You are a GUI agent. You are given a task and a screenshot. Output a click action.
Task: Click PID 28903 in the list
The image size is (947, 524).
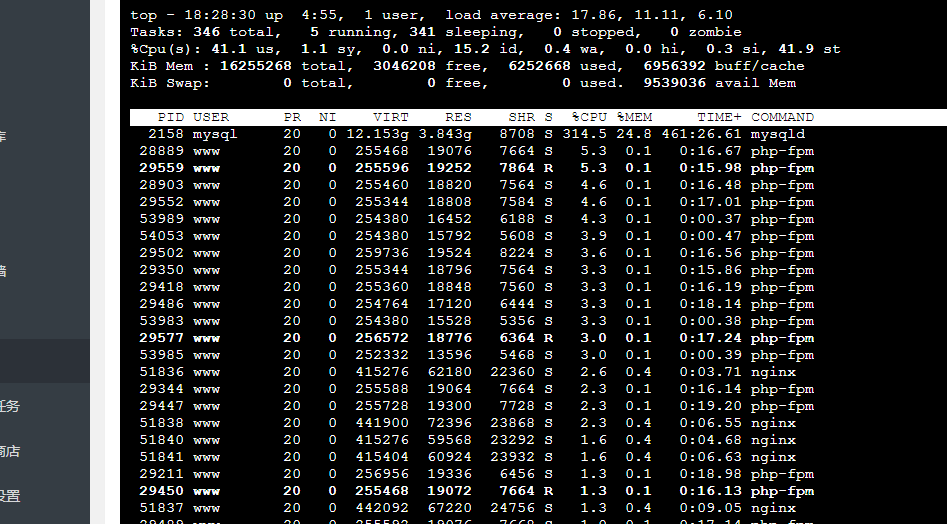tap(162, 185)
